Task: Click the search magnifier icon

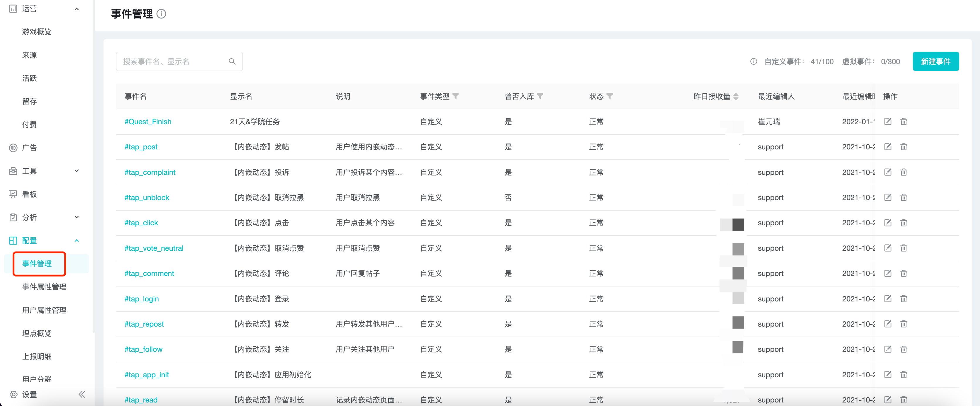Action: coord(232,62)
